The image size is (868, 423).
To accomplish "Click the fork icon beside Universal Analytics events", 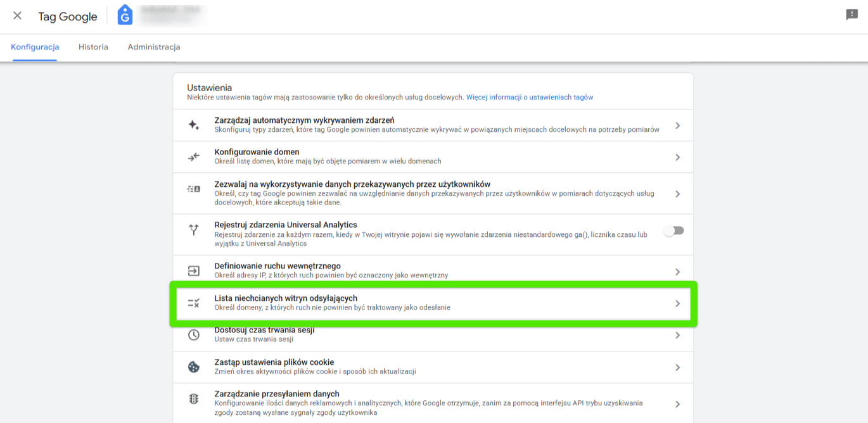I will point(194,230).
